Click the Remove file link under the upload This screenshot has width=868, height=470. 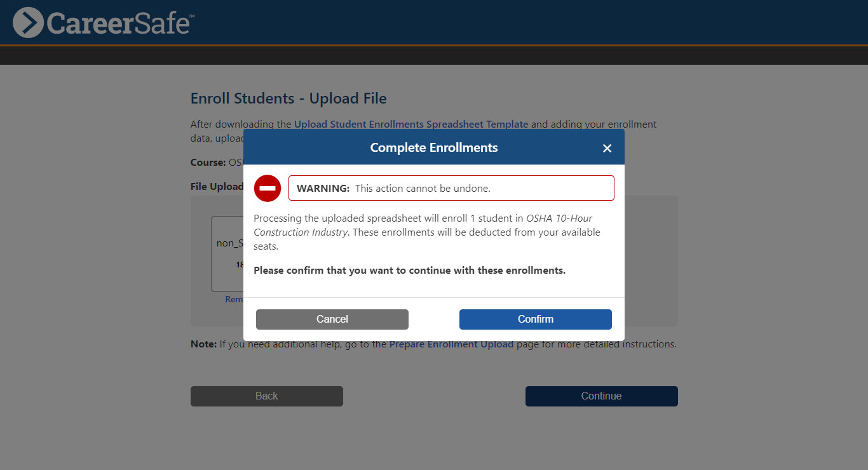234,299
